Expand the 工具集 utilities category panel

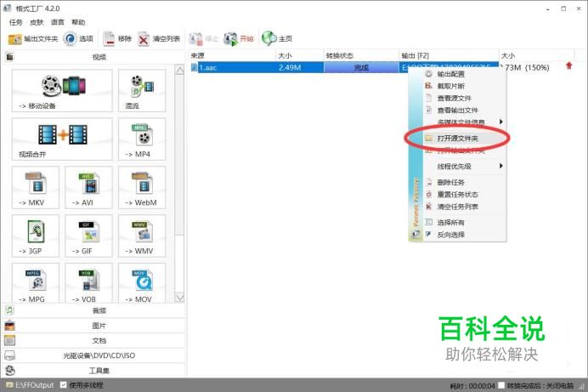point(93,371)
